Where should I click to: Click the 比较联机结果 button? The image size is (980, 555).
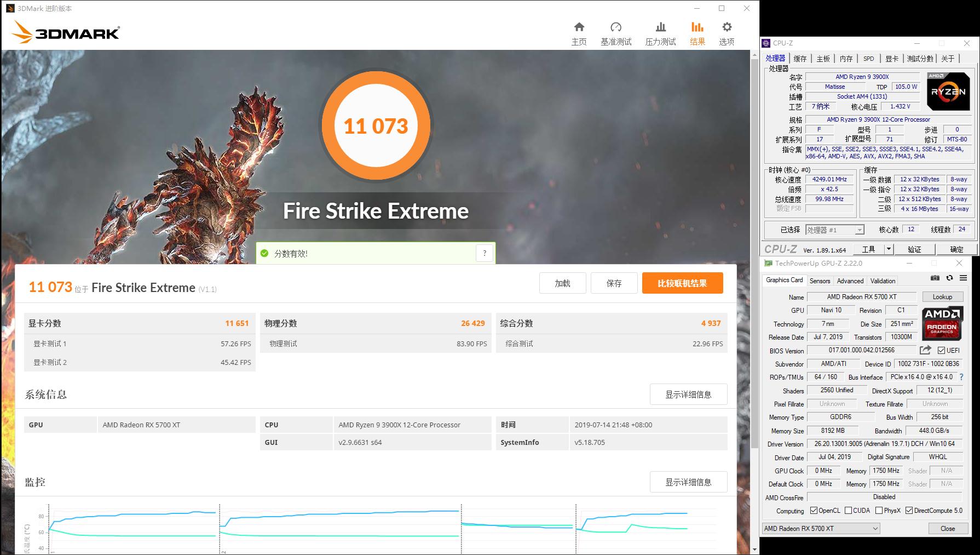click(682, 283)
